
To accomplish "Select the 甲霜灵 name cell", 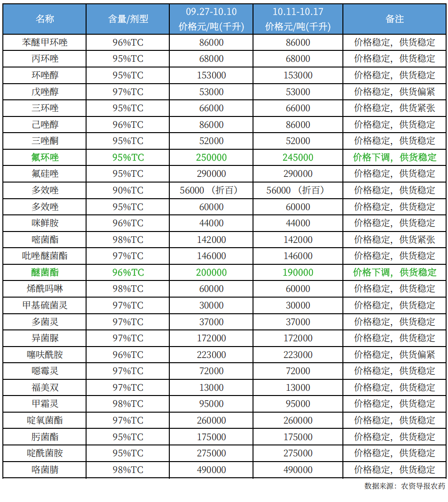I will click(x=45, y=404).
